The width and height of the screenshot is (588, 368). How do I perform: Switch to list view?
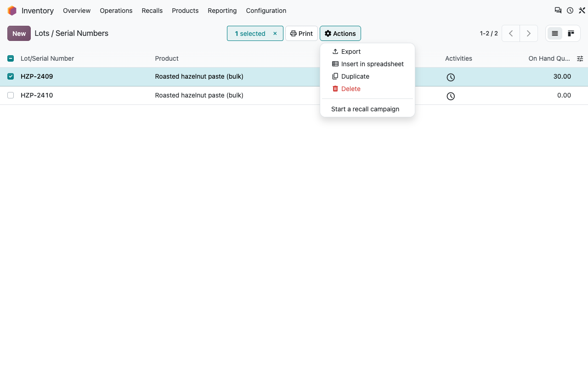click(x=555, y=34)
